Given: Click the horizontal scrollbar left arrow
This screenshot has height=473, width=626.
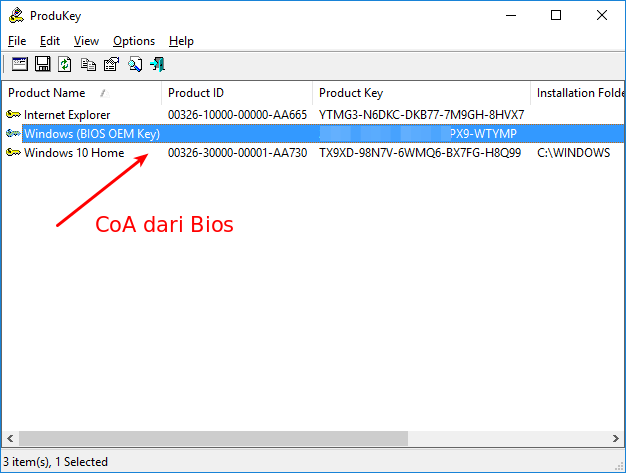Looking at the screenshot, I should (10, 438).
